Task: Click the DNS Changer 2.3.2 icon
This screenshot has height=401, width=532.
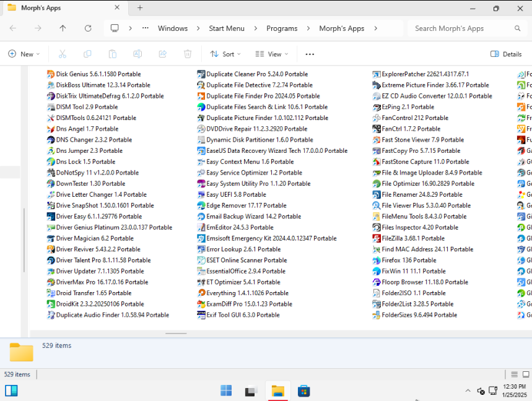Action: 51,140
